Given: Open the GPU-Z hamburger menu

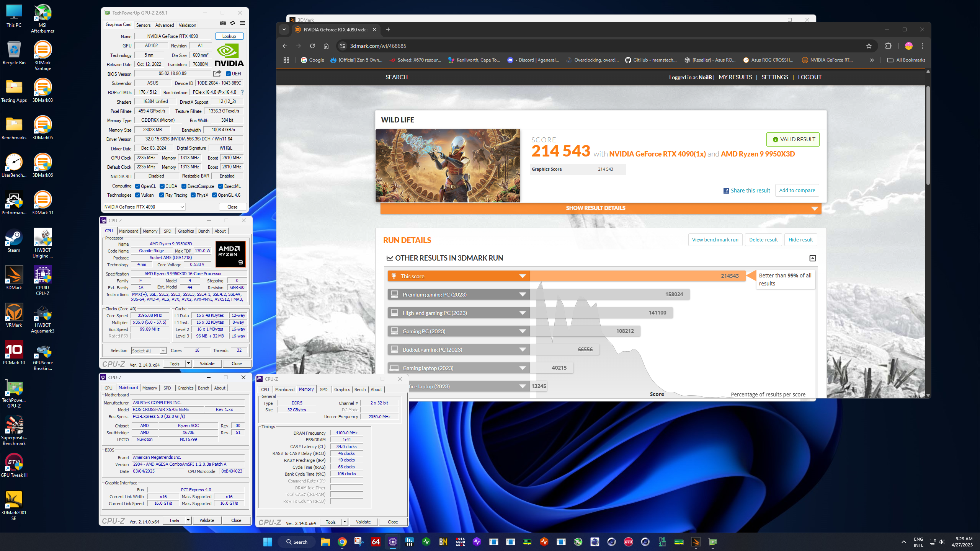Looking at the screenshot, I should (x=242, y=23).
